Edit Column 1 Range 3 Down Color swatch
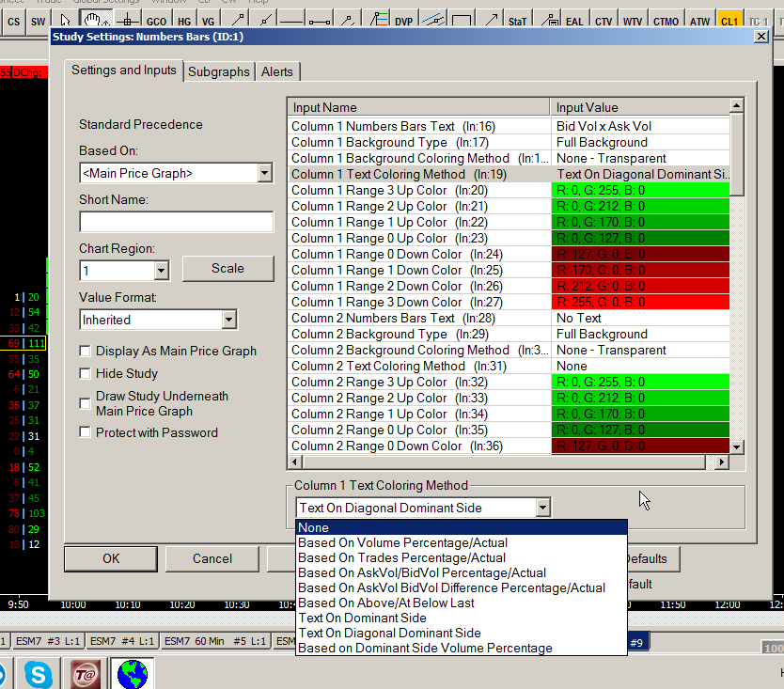 click(x=640, y=302)
